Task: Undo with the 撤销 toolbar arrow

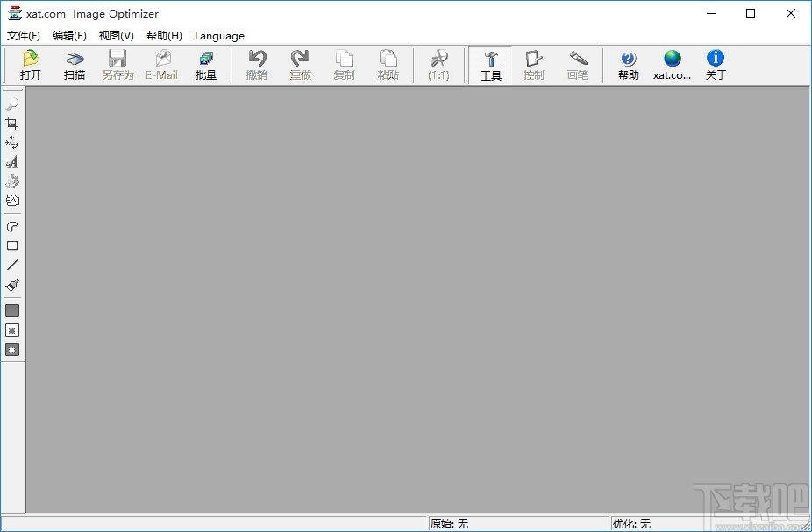Action: click(x=257, y=65)
